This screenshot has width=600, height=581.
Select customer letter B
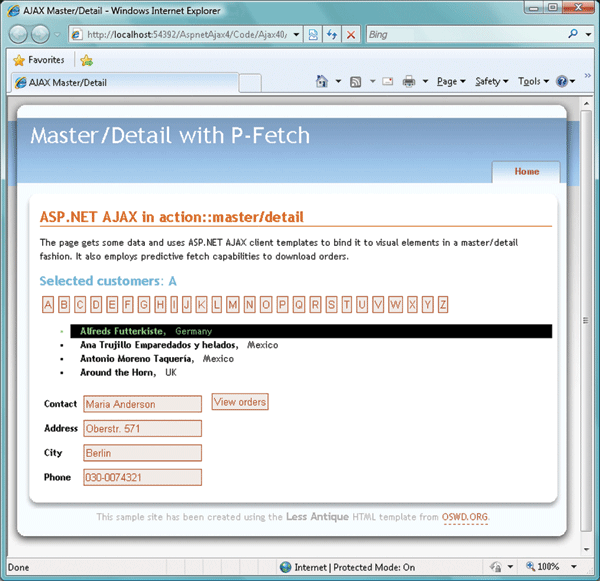[64, 305]
